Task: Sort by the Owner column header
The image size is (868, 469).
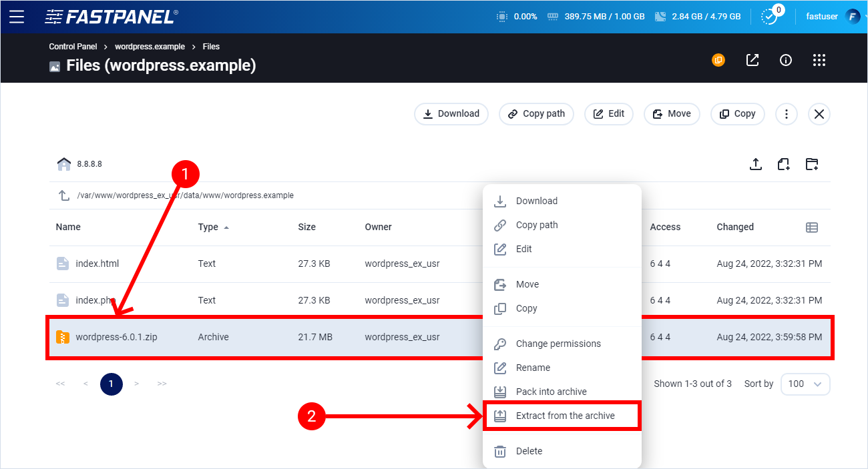Action: tap(378, 227)
